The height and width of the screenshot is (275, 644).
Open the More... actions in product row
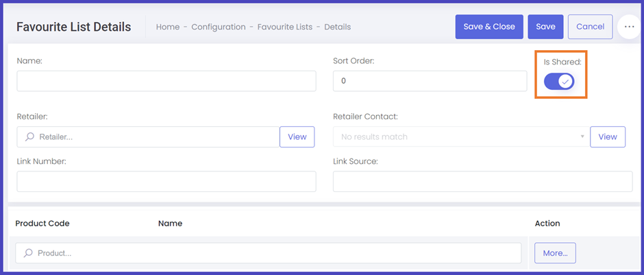point(555,253)
